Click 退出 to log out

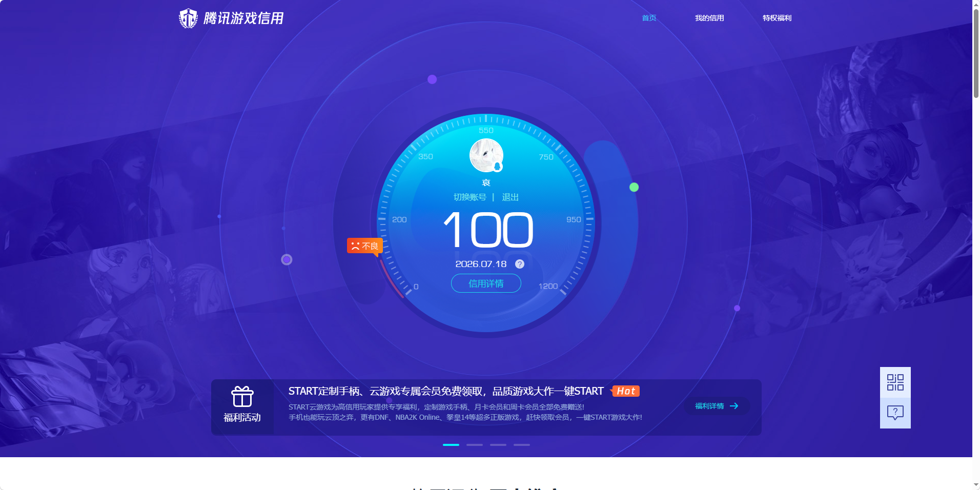tap(510, 197)
